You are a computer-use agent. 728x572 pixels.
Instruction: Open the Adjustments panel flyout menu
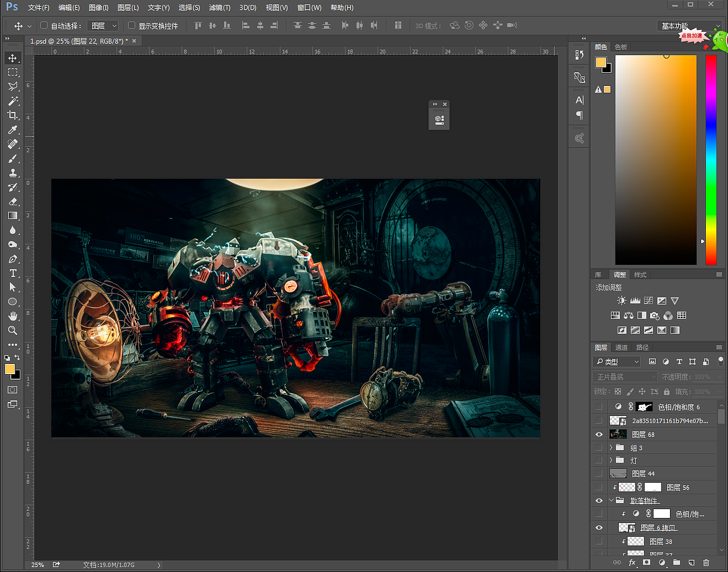pos(719,275)
